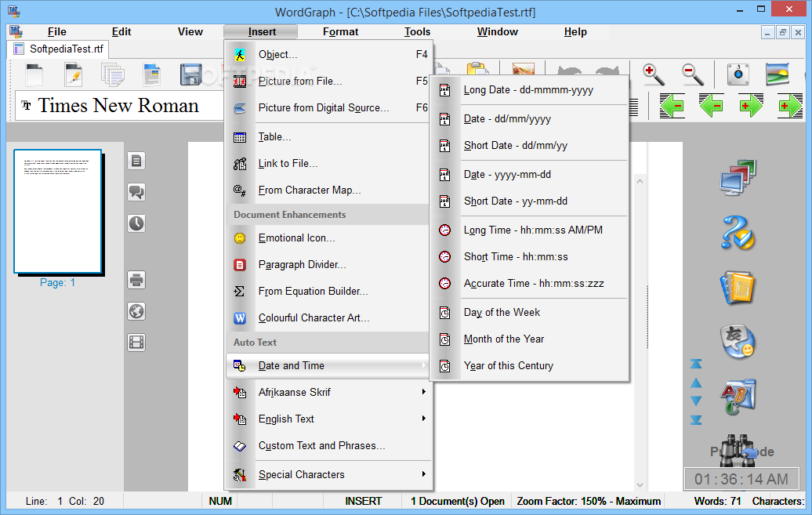Expand the Afrikaanse Skrif submenu

click(329, 392)
